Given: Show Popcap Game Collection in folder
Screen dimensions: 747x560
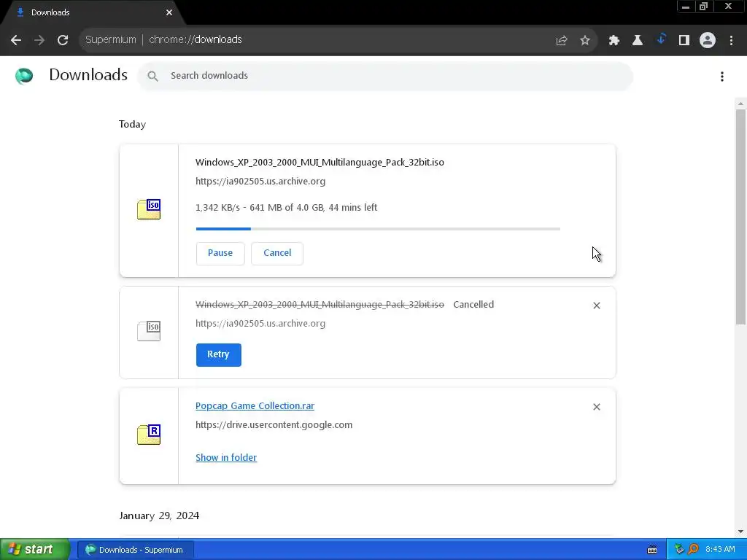Looking at the screenshot, I should pos(226,458).
